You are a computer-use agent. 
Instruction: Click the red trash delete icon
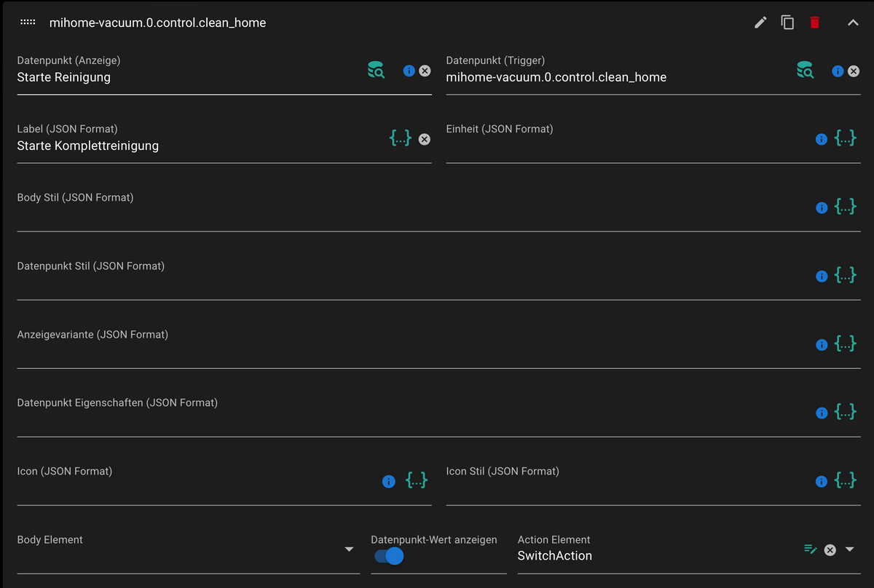coord(814,23)
